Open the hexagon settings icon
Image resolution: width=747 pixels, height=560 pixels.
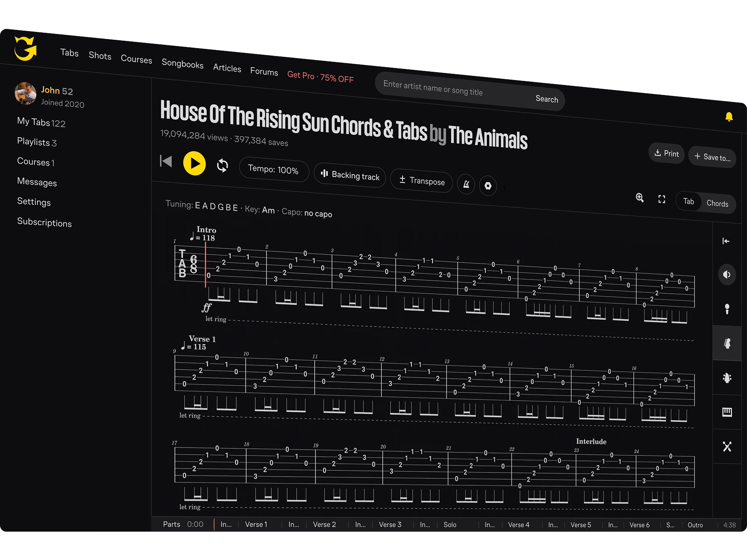coord(488,186)
